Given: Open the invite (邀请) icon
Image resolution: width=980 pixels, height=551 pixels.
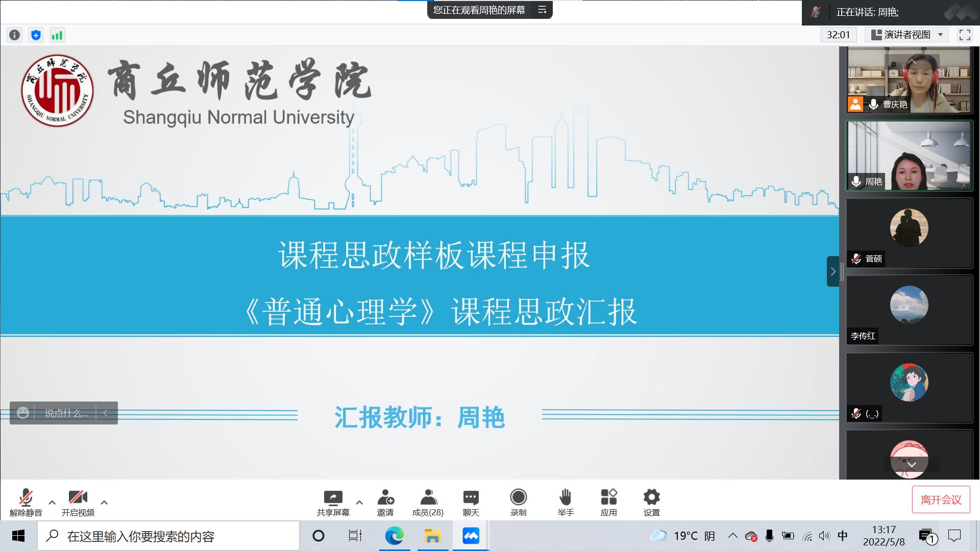Looking at the screenshot, I should 385,502.
